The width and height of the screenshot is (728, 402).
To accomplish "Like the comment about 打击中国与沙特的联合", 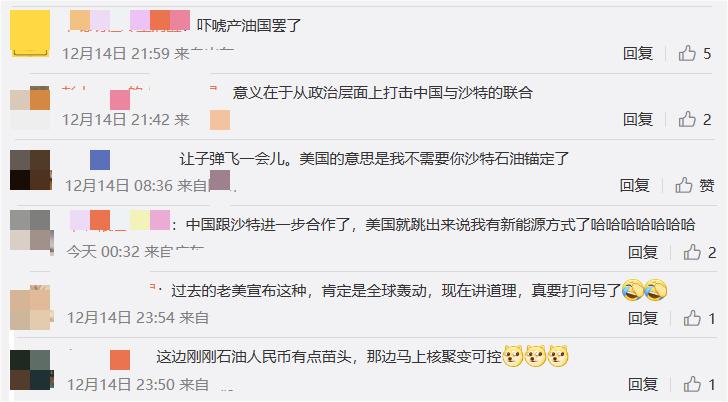I will (x=687, y=119).
